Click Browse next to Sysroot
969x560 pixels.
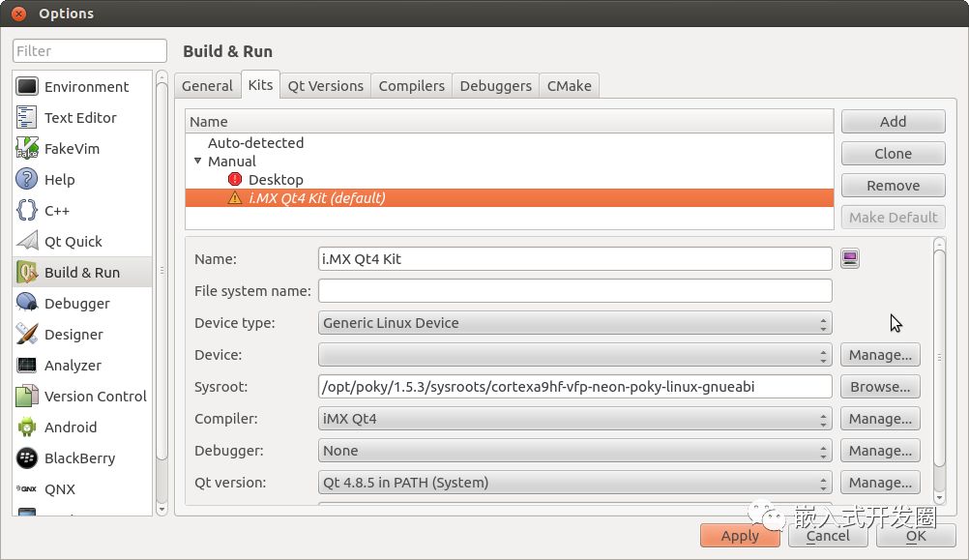pyautogui.click(x=879, y=387)
